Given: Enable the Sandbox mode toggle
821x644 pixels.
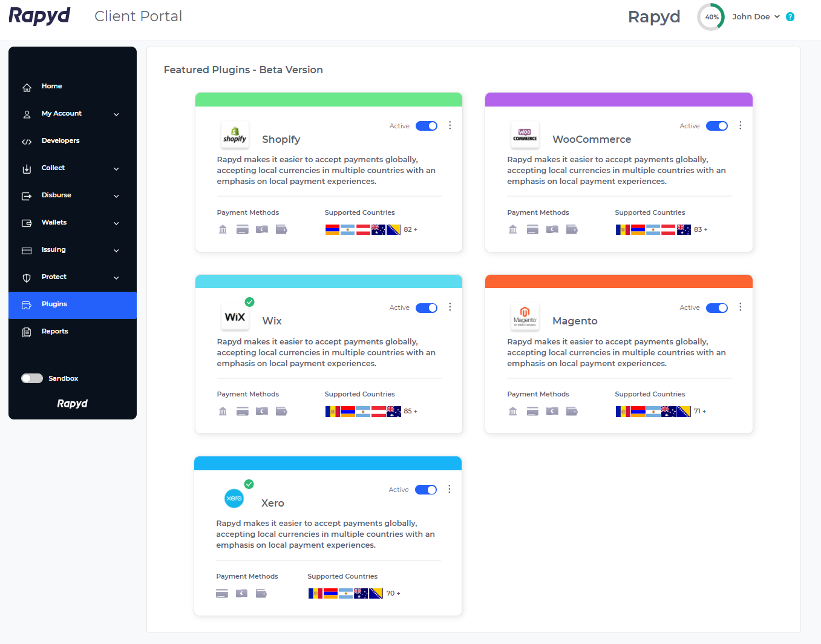Looking at the screenshot, I should tap(32, 378).
